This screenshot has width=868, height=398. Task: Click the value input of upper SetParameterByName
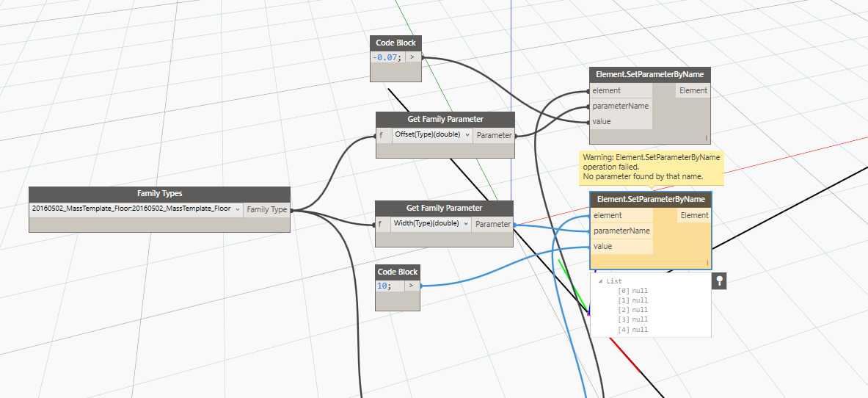pyautogui.click(x=621, y=121)
